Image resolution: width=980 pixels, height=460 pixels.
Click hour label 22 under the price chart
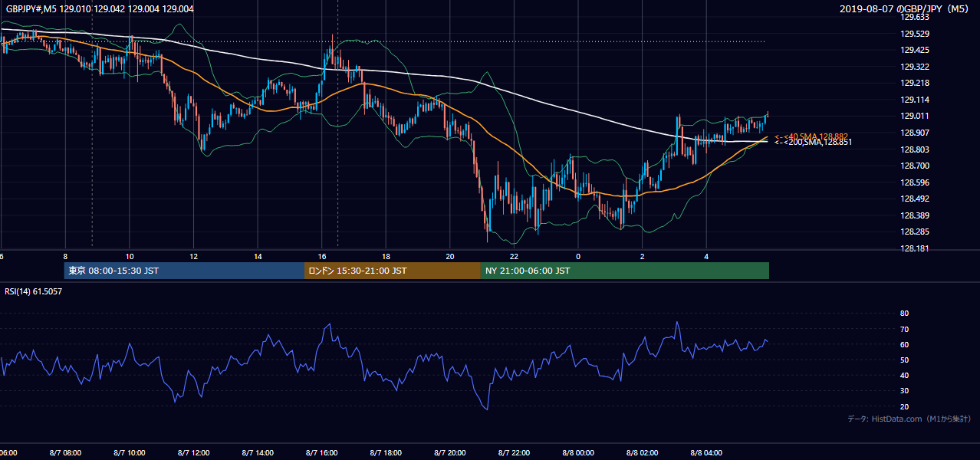pyautogui.click(x=515, y=257)
